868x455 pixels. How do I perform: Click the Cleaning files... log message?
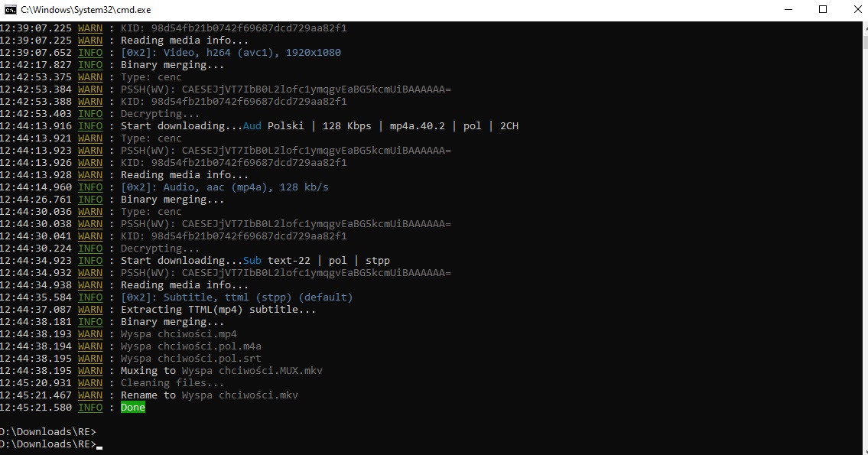tap(172, 383)
